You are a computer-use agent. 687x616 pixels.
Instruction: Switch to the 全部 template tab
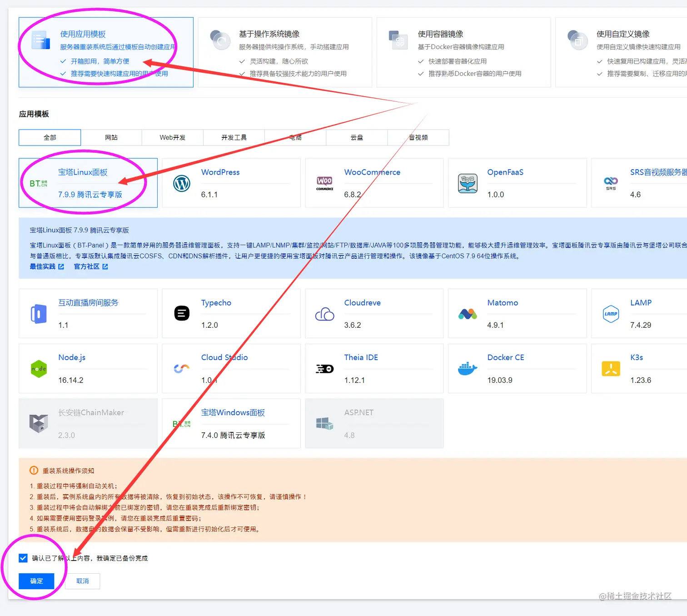(x=50, y=137)
